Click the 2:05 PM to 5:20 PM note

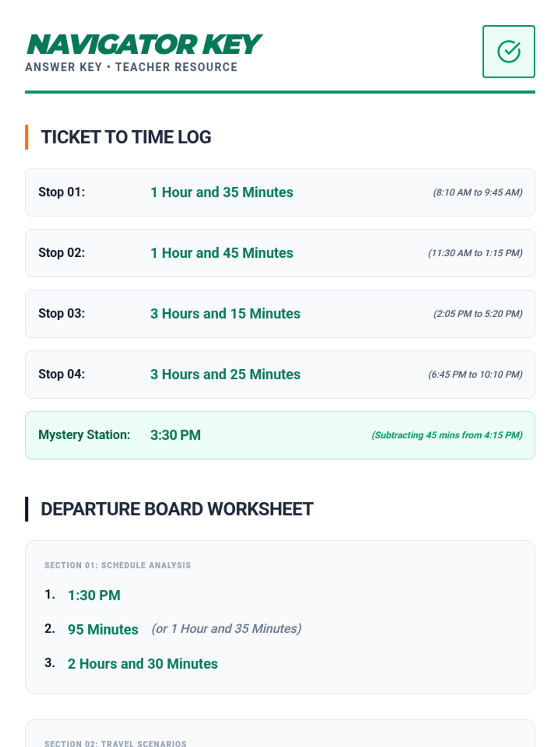point(477,314)
